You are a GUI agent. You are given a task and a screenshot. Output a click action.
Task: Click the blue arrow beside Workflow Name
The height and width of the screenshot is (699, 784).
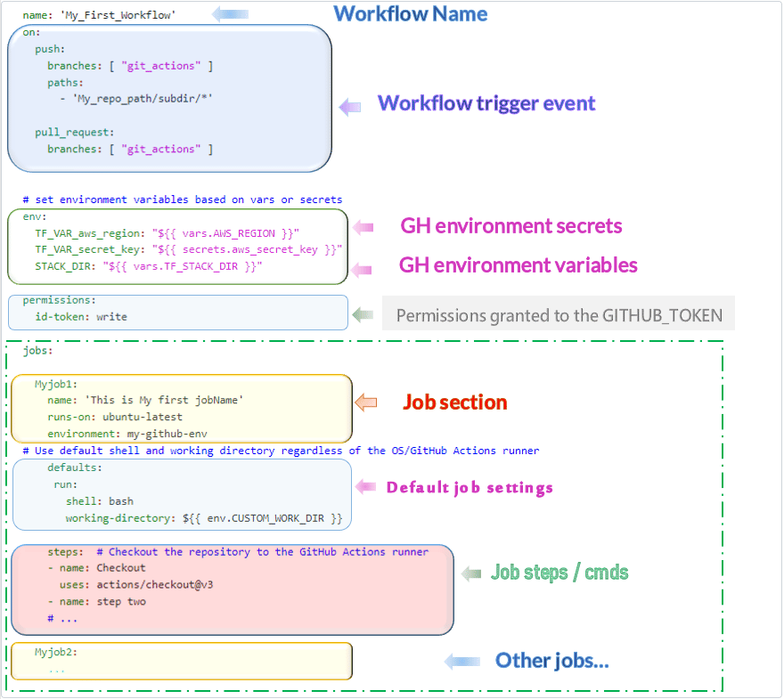(231, 14)
